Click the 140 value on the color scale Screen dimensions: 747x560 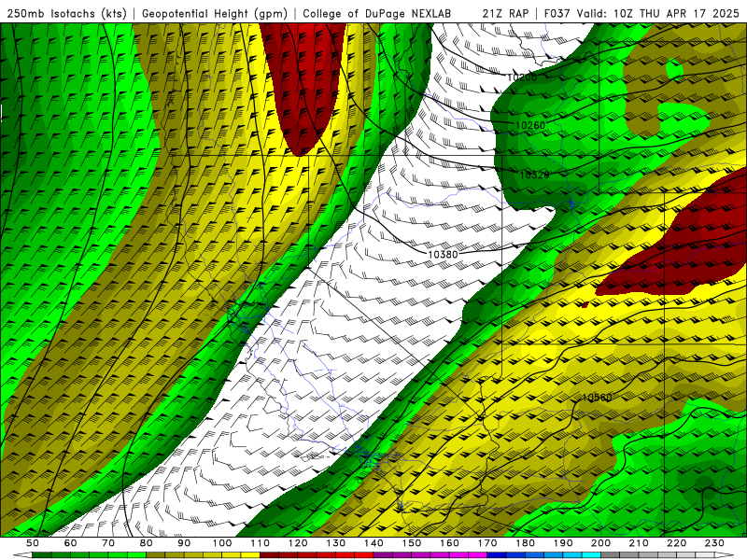click(373, 543)
